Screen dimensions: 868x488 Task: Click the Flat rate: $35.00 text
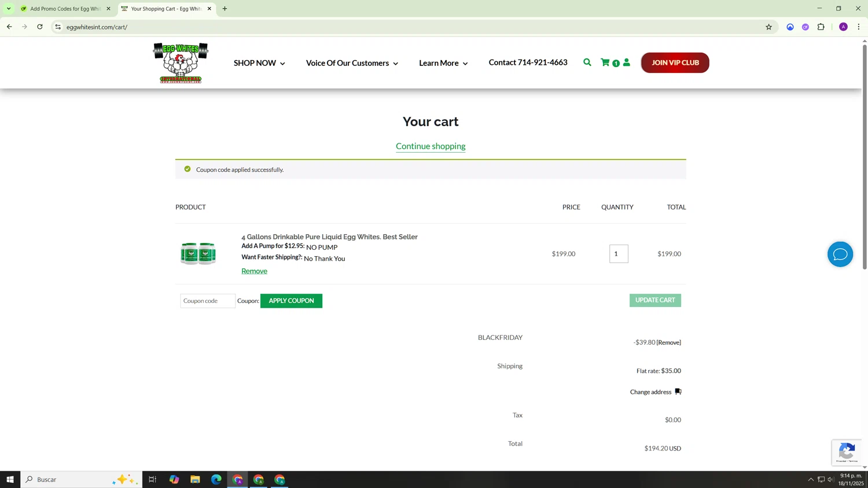coord(659,371)
